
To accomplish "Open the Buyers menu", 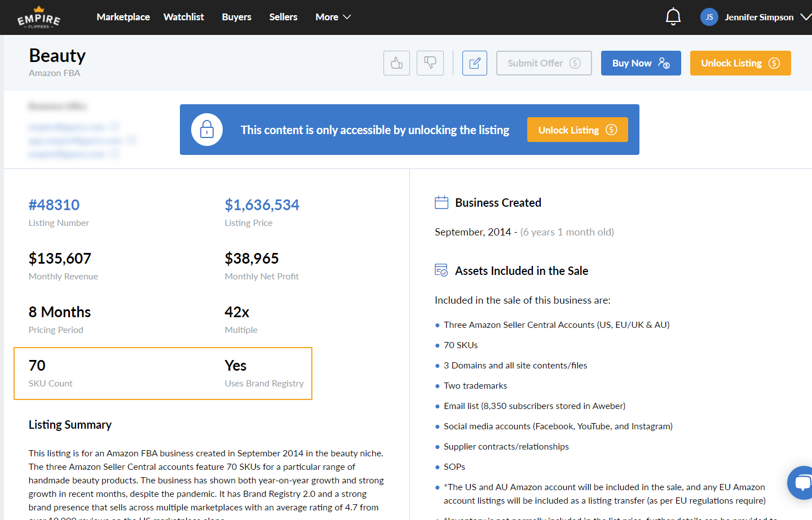I will coord(237,17).
